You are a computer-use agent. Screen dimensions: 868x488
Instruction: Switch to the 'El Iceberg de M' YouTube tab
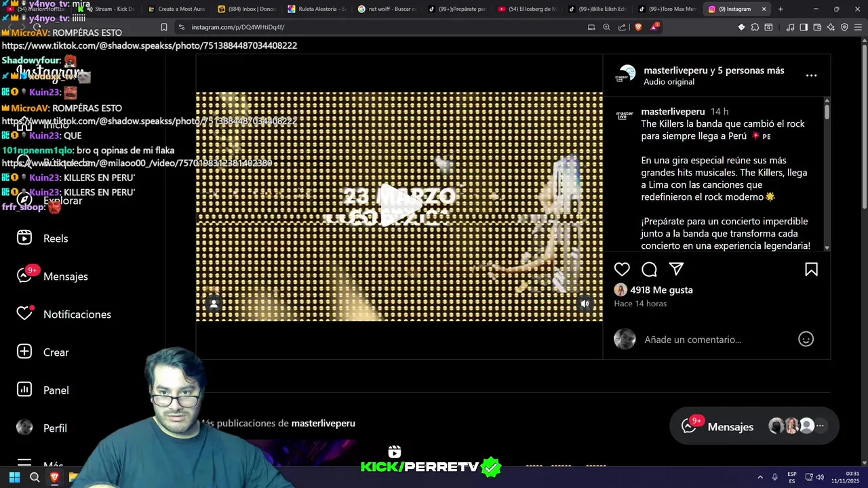(x=527, y=9)
